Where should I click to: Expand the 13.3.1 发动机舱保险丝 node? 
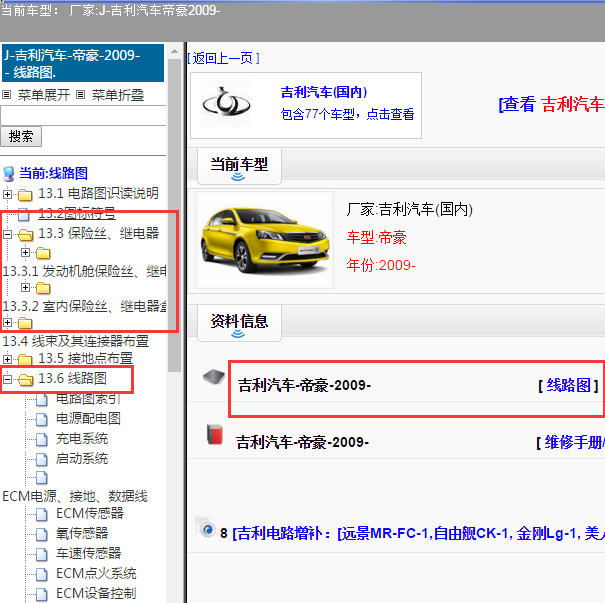click(x=25, y=253)
